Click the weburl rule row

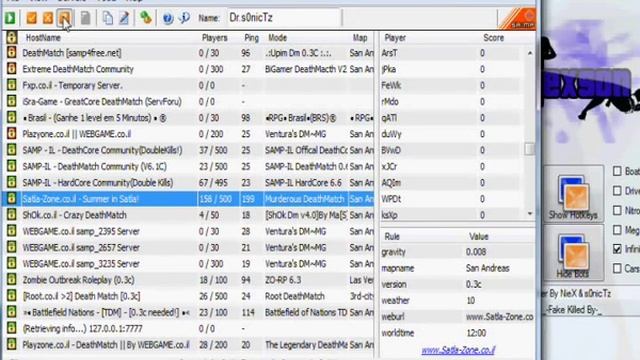457,317
